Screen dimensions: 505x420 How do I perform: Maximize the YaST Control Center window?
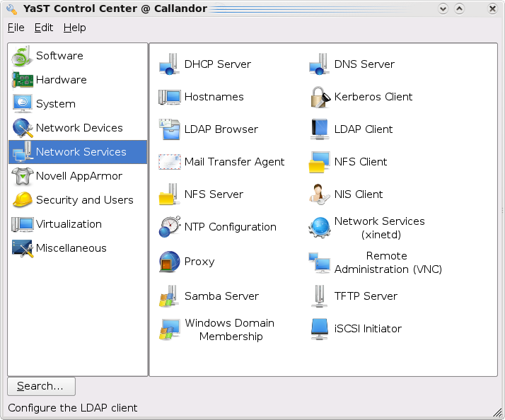point(460,8)
